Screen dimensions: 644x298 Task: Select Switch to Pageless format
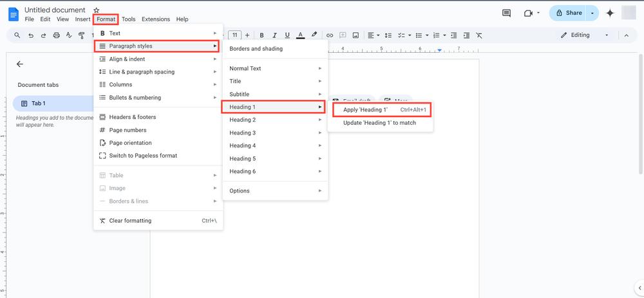pyautogui.click(x=158, y=156)
